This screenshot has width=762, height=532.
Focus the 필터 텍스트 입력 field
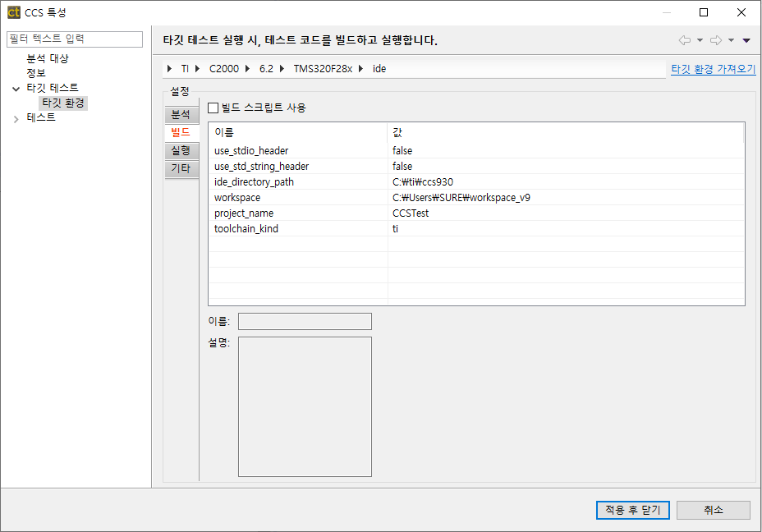[75, 39]
